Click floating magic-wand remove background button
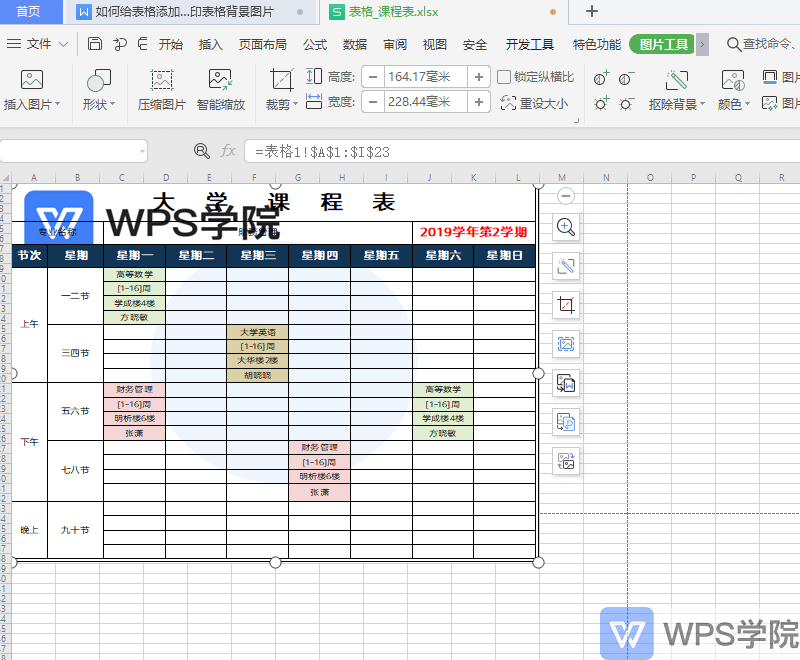This screenshot has height=660, width=800. point(566,266)
